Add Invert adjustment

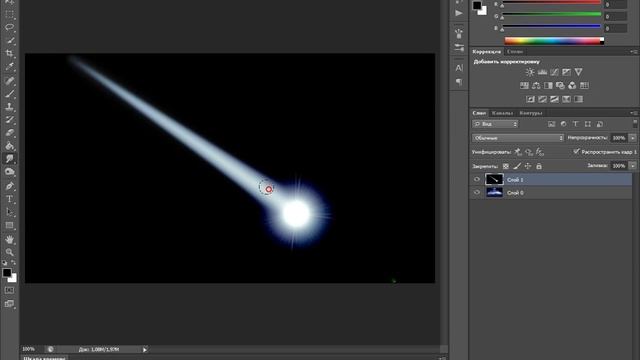coord(530,99)
